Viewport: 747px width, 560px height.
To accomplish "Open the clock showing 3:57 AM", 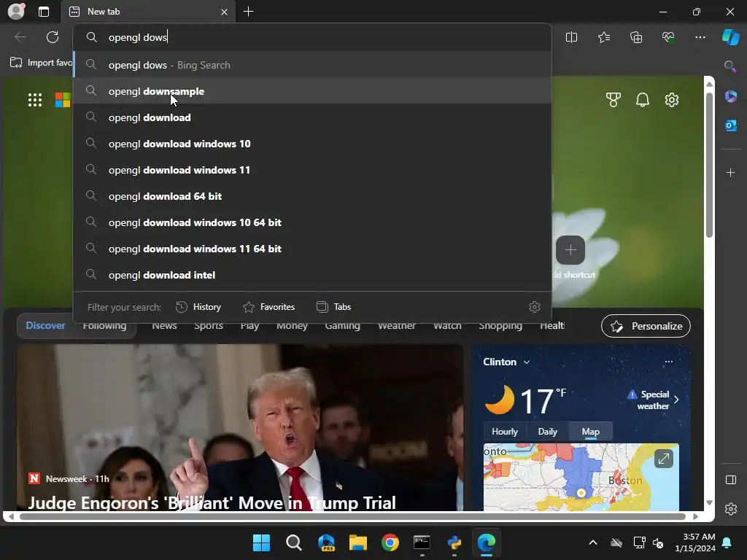I will [x=695, y=542].
